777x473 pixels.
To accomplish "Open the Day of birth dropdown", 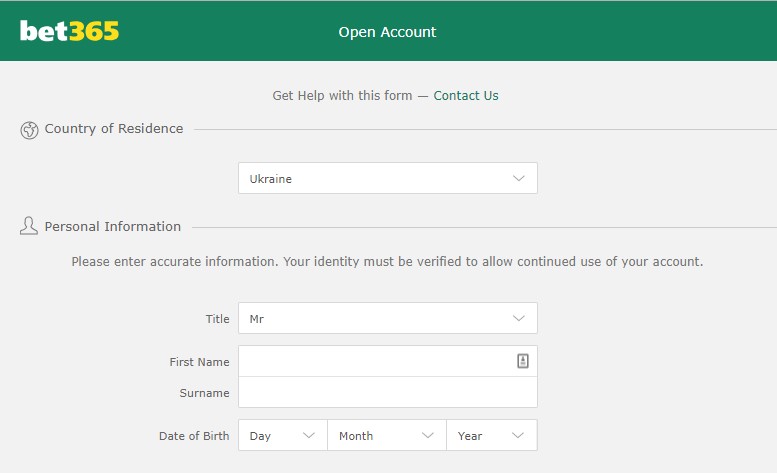I will [x=282, y=435].
